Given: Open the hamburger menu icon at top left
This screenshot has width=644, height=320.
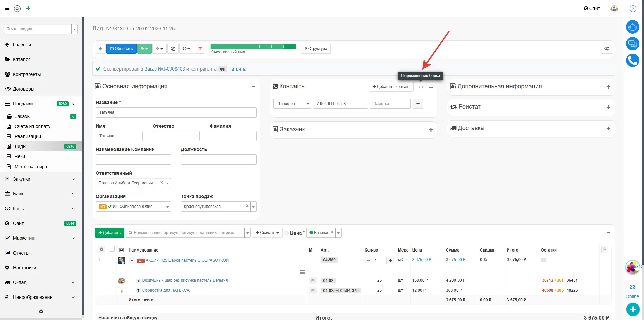Looking at the screenshot, I should pyautogui.click(x=7, y=8).
